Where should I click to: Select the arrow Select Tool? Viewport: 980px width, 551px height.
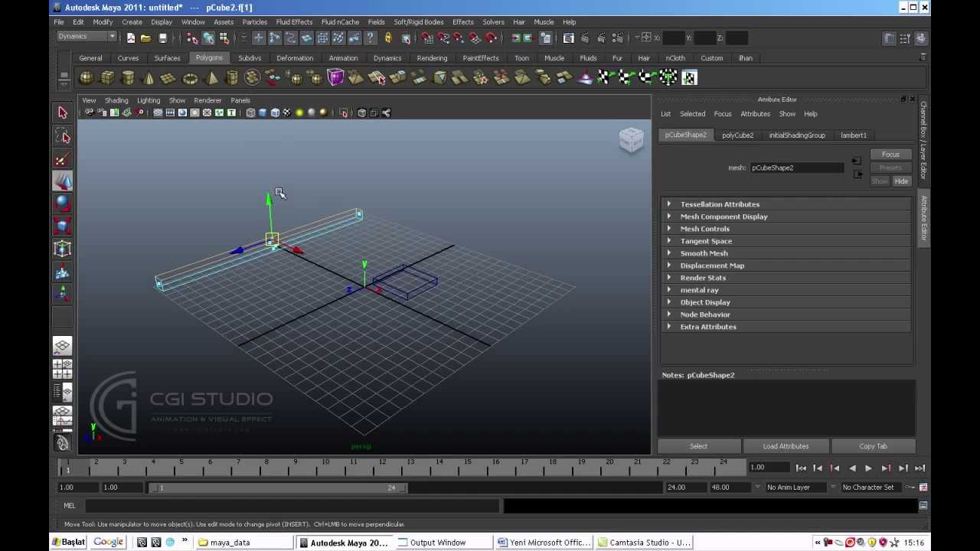(x=63, y=113)
